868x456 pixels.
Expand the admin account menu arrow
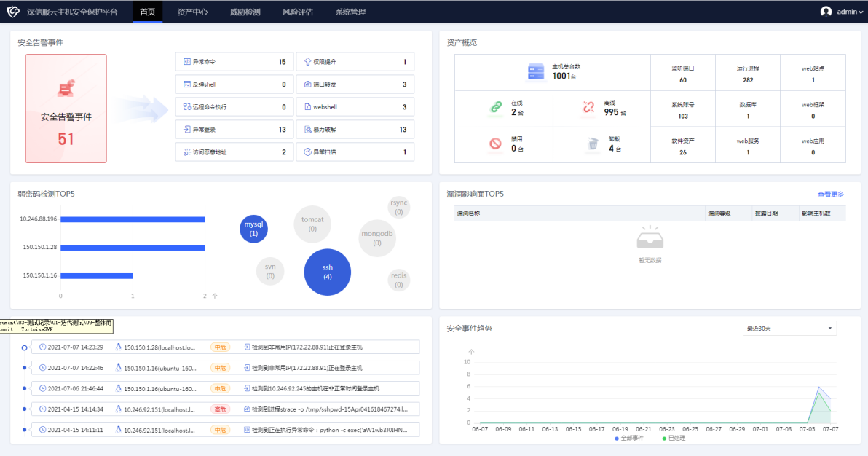click(x=861, y=12)
